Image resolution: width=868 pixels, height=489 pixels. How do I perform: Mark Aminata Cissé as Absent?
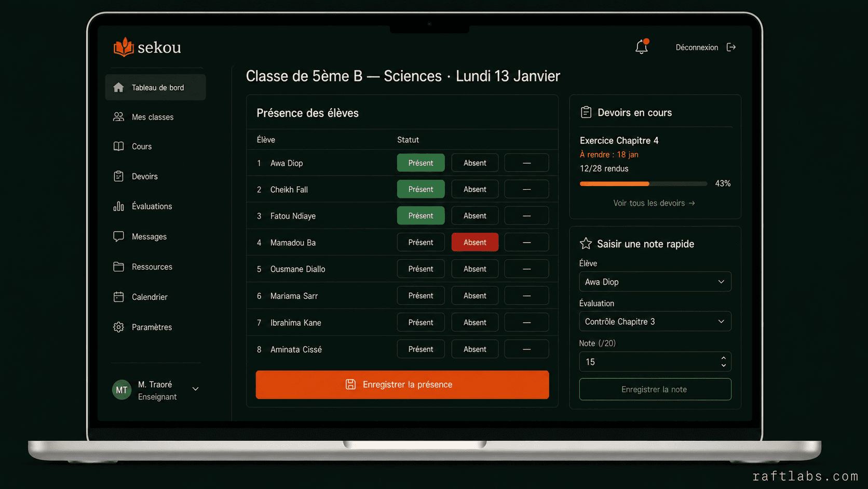coord(475,349)
